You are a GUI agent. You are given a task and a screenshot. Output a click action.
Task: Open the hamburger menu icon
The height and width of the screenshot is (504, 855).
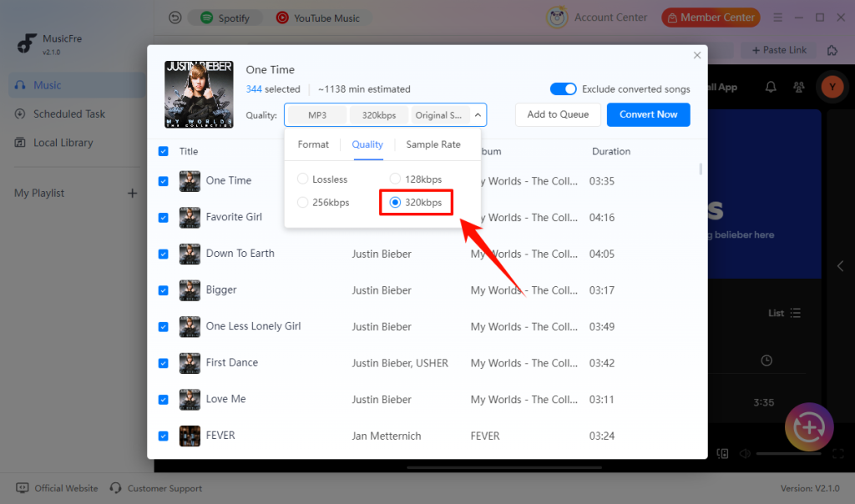coord(777,18)
